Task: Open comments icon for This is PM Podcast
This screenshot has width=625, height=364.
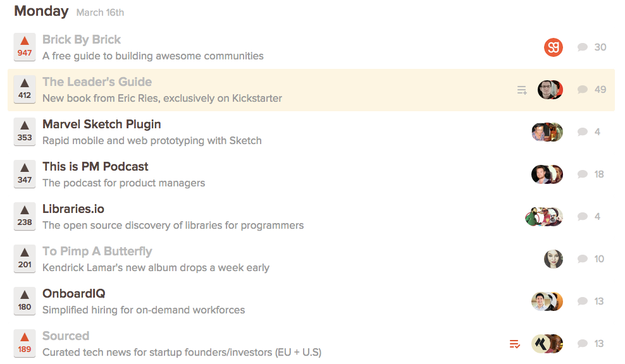Action: click(x=583, y=174)
